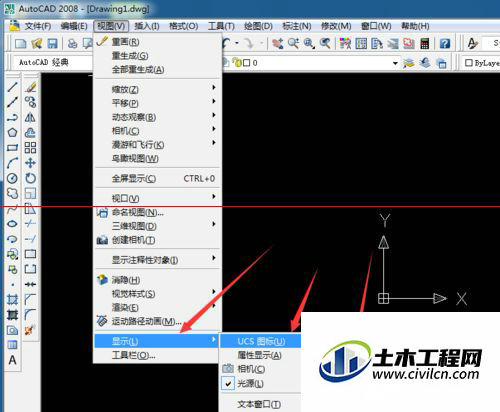Viewport: 500px width, 412px height.
Task: Select the Revision Cloud tool
Action: (12, 193)
